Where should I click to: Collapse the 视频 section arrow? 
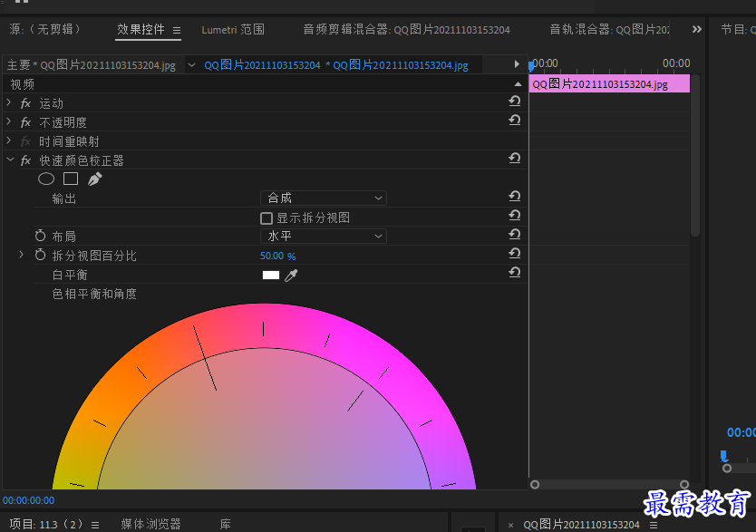518,84
